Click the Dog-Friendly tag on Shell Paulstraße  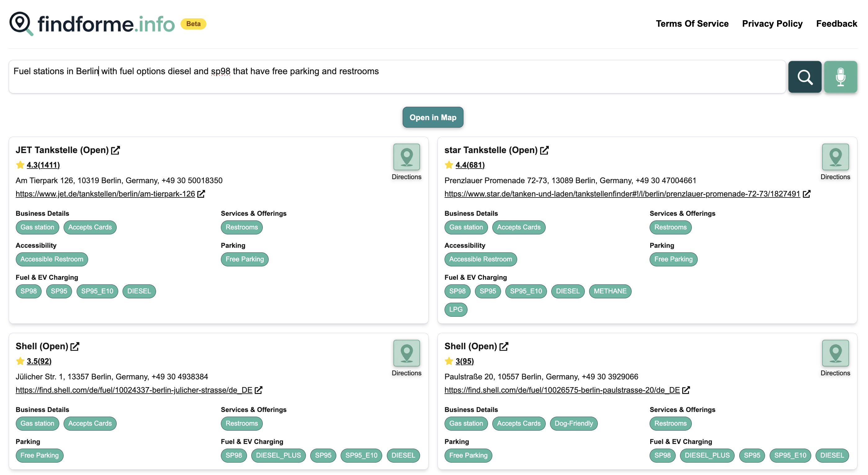(x=573, y=423)
